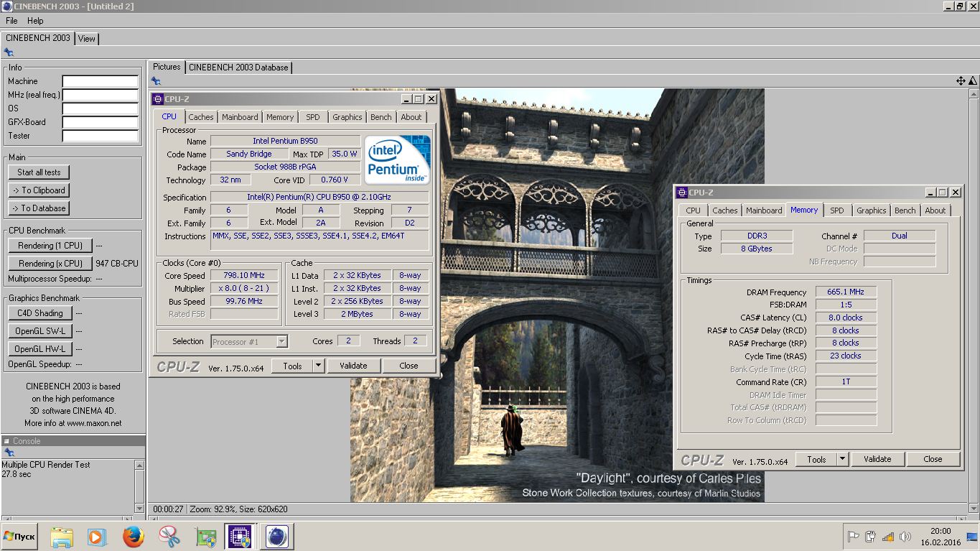Start the C4D Shading test

[x=40, y=313]
